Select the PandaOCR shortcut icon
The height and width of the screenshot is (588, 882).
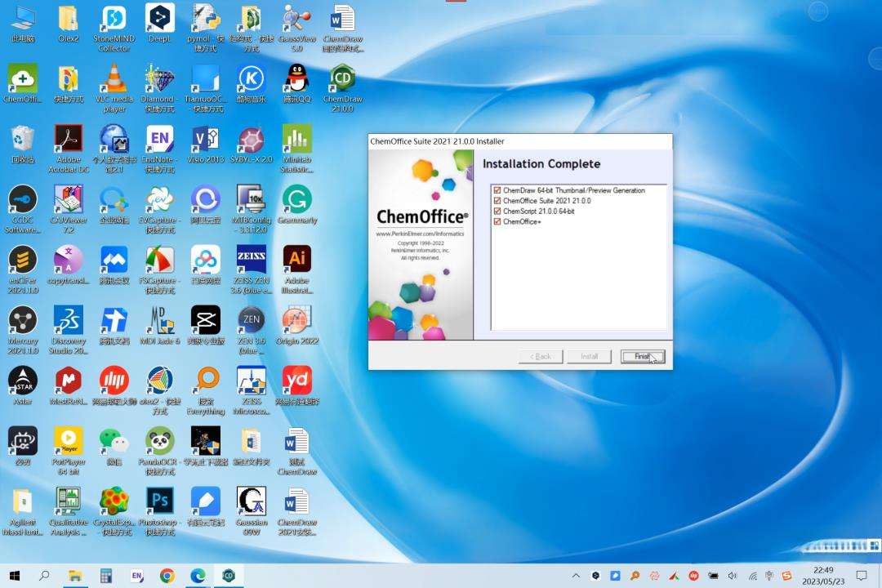160,450
